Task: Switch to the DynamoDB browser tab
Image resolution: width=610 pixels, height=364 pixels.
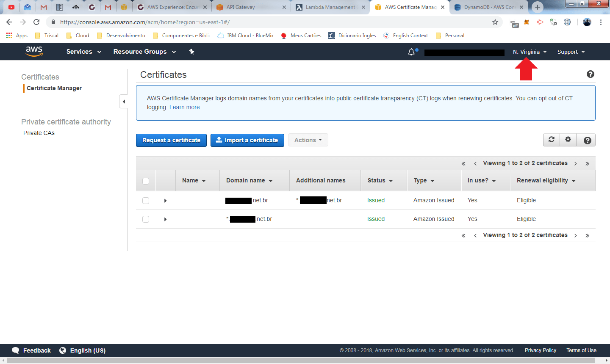Action: point(489,7)
